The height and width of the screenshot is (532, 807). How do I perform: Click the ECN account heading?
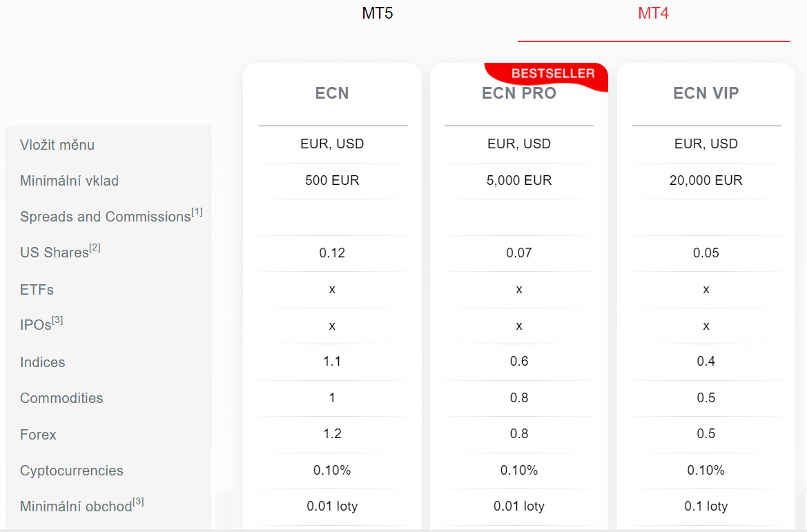(332, 93)
